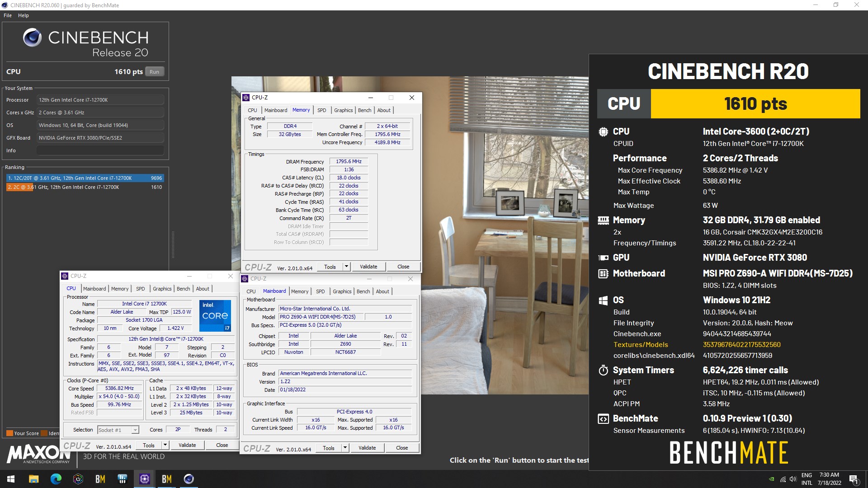Click Validate in the CPU tab CPU-Z window
The height and width of the screenshot is (488, 868).
187,445
